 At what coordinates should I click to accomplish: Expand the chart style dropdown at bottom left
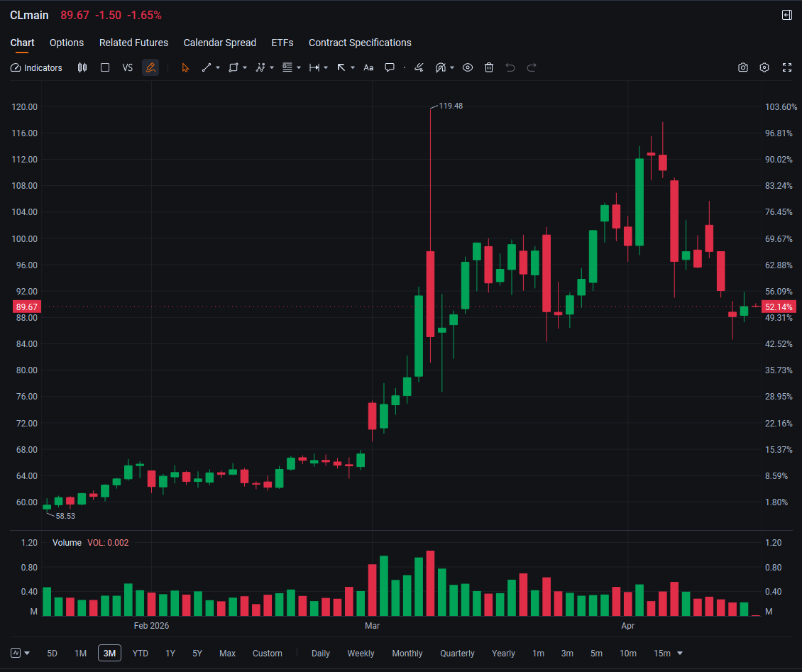tap(27, 653)
